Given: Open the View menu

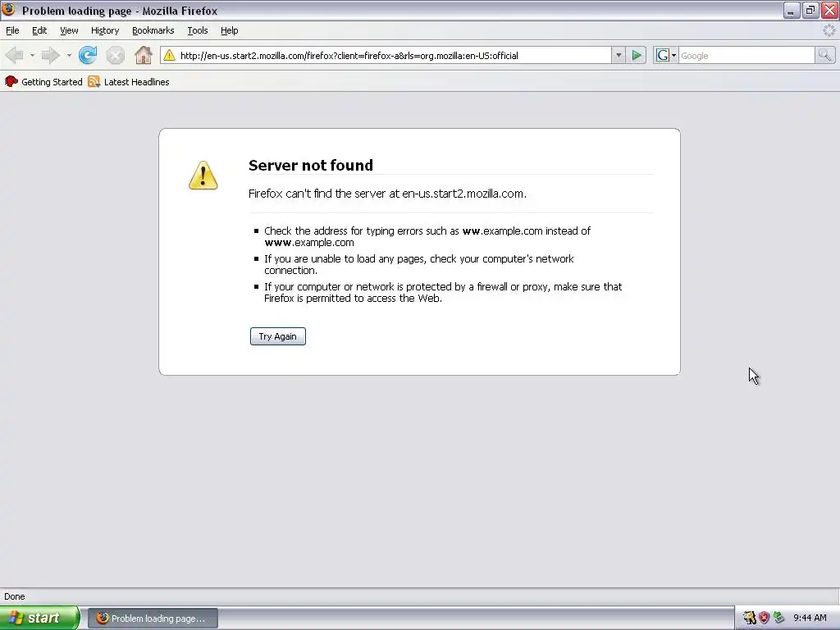Looking at the screenshot, I should (69, 30).
